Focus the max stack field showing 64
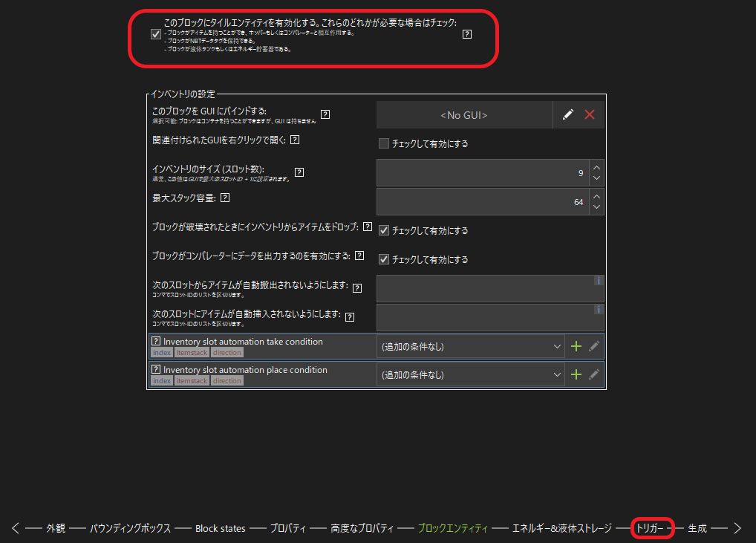Image resolution: width=756 pixels, height=543 pixels. [x=482, y=202]
